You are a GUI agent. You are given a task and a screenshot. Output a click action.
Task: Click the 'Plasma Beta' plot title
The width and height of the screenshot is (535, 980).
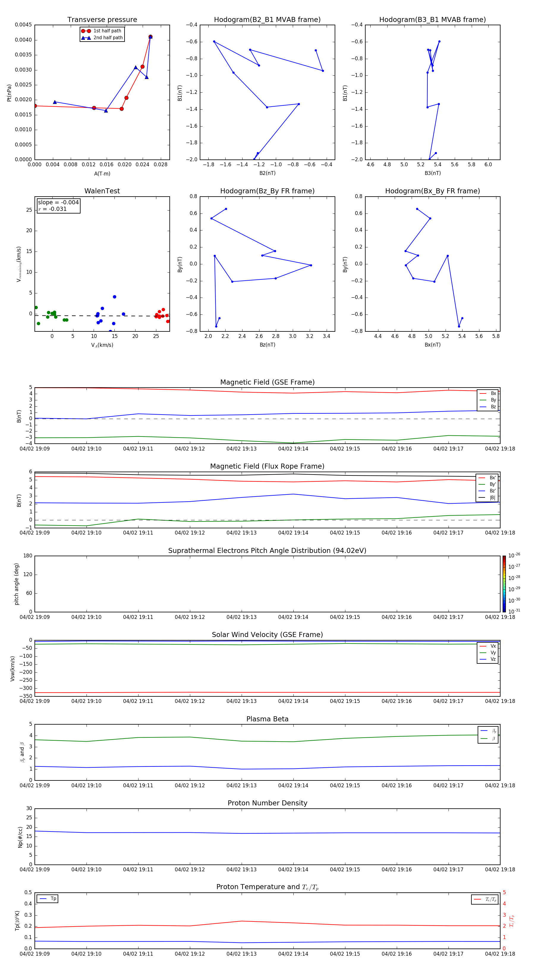[x=267, y=719]
